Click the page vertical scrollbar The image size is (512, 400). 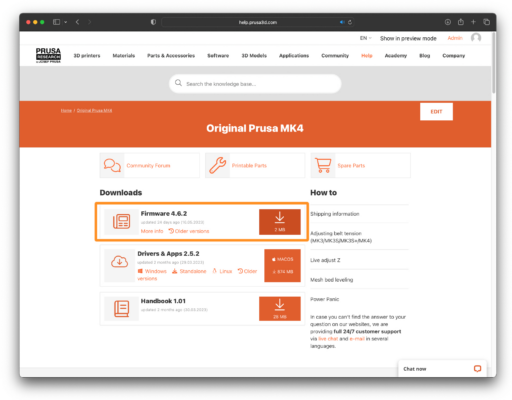click(494, 63)
